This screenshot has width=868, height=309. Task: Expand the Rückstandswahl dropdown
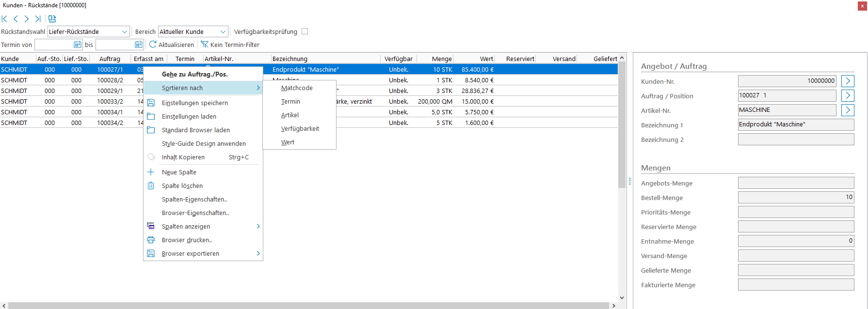tap(125, 31)
